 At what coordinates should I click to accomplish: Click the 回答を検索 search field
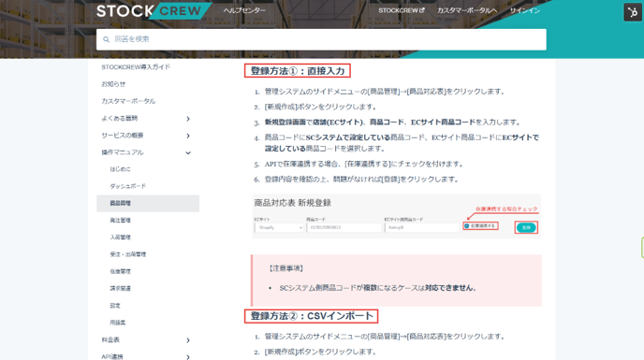tap(321, 39)
